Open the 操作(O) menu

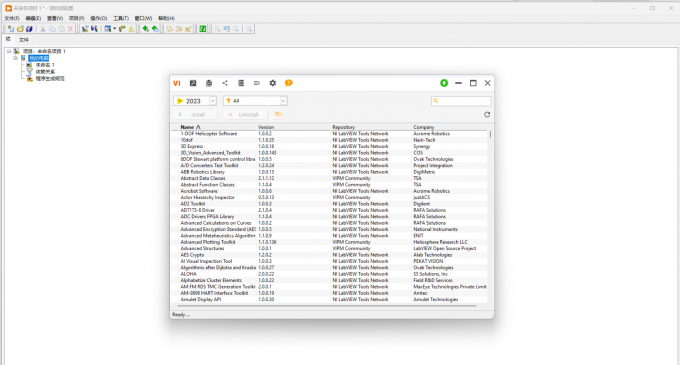[x=98, y=18]
